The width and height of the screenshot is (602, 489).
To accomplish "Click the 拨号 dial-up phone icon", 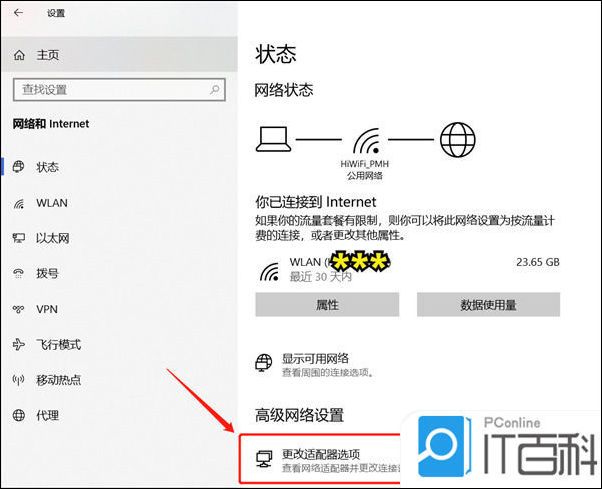I will pyautogui.click(x=18, y=273).
